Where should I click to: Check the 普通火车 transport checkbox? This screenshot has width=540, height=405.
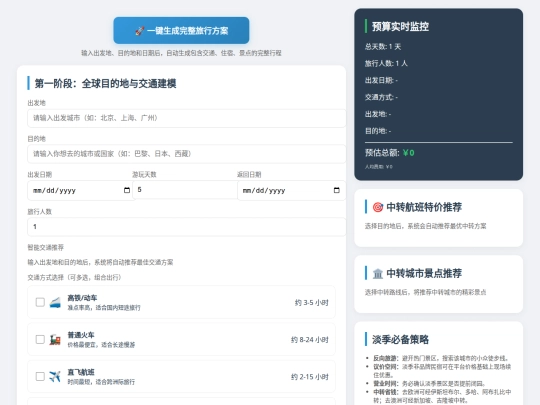(x=40, y=339)
